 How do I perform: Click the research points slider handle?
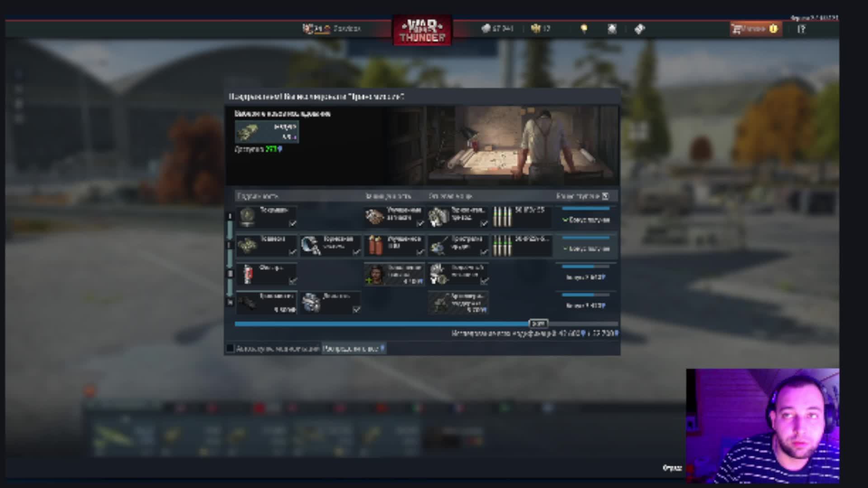(x=538, y=324)
